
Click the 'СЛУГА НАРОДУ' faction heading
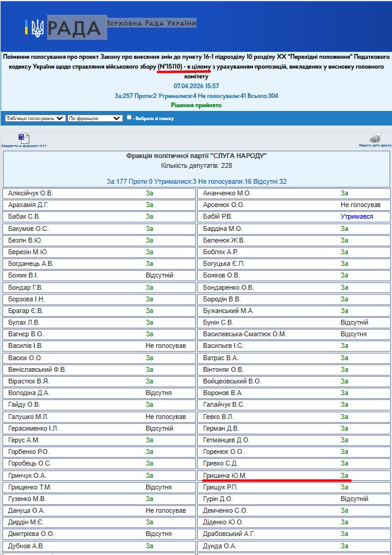coord(197,156)
